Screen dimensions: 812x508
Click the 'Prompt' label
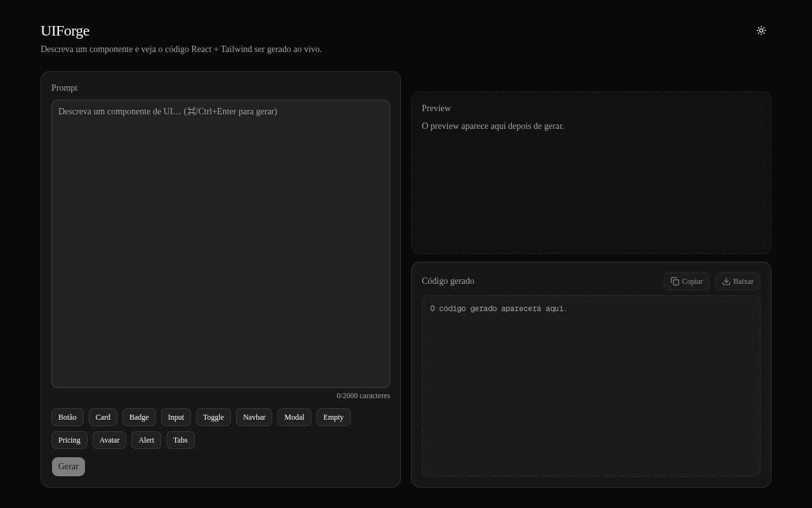coord(64,88)
